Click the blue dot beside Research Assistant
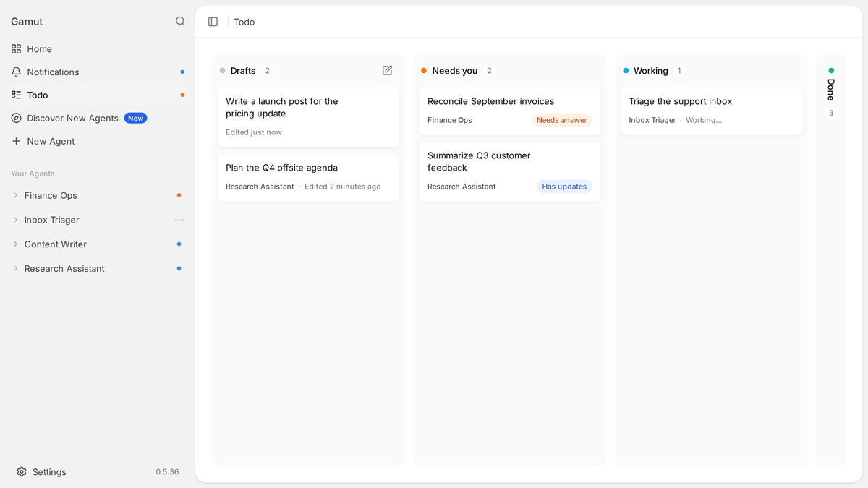 pos(179,269)
